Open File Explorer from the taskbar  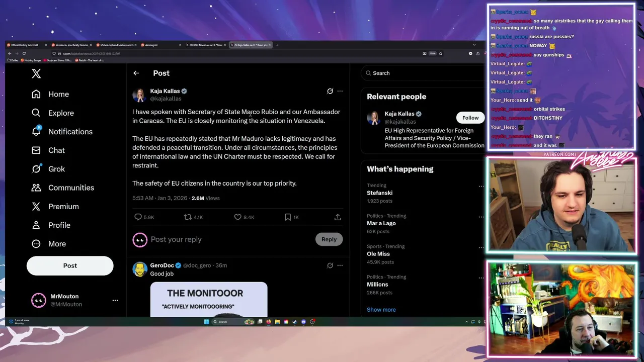277,322
